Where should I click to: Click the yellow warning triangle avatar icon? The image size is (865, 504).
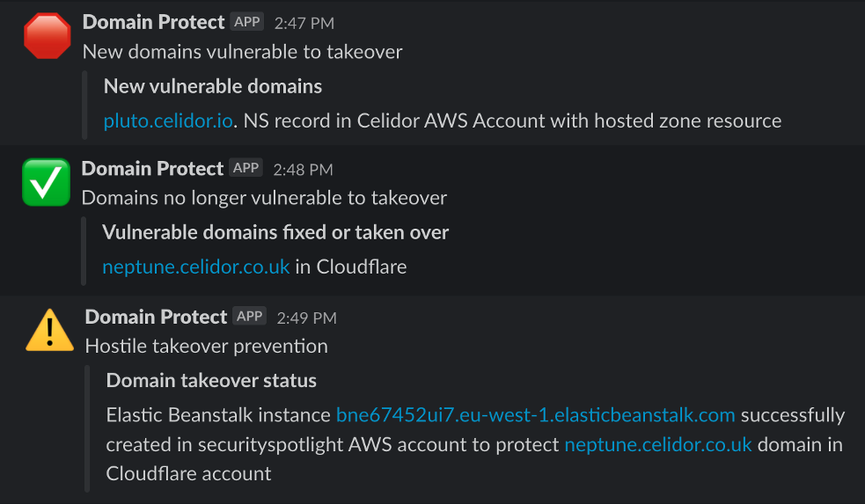click(49, 330)
